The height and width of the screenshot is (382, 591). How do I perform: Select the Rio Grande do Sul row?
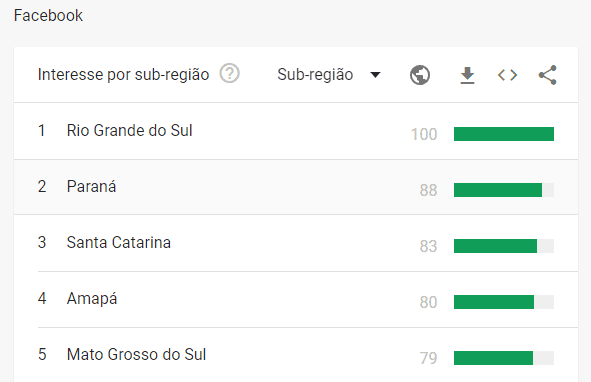(296, 131)
